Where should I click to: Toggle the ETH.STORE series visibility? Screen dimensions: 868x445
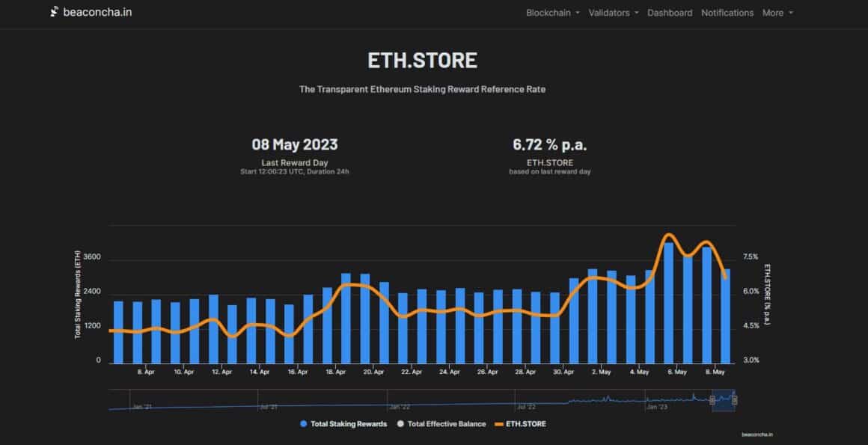coord(526,423)
